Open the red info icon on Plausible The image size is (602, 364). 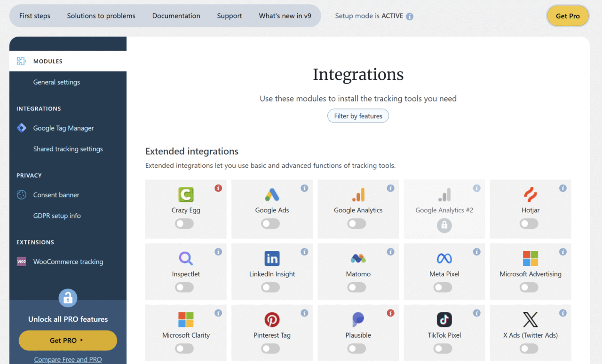[390, 313]
